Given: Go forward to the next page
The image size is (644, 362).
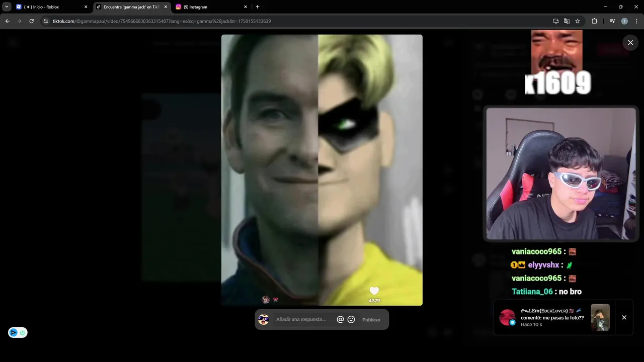Looking at the screenshot, I should pyautogui.click(x=20, y=21).
